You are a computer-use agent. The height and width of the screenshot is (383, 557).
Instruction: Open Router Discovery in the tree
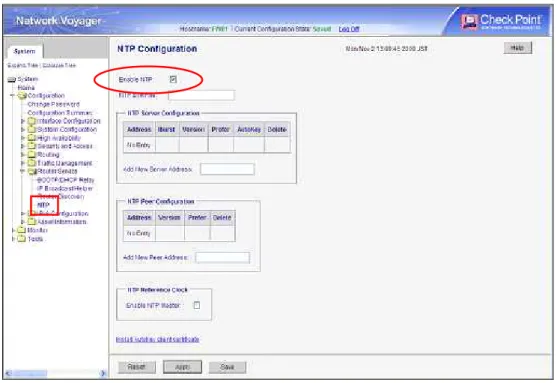point(61,196)
